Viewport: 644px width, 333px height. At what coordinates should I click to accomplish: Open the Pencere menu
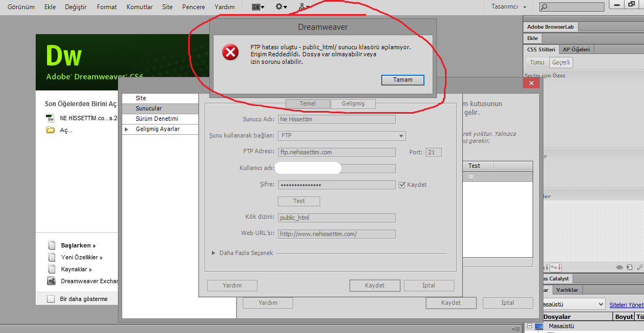tap(194, 7)
